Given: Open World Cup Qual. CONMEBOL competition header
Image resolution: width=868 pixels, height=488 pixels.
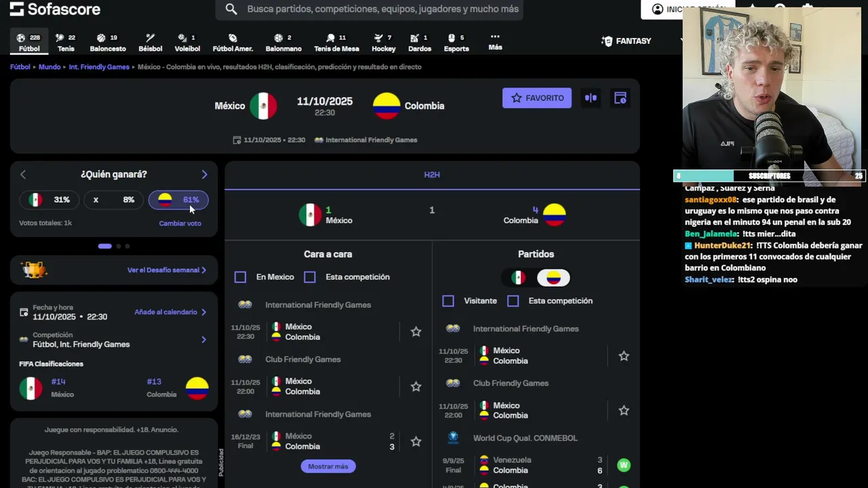Looking at the screenshot, I should 525,438.
